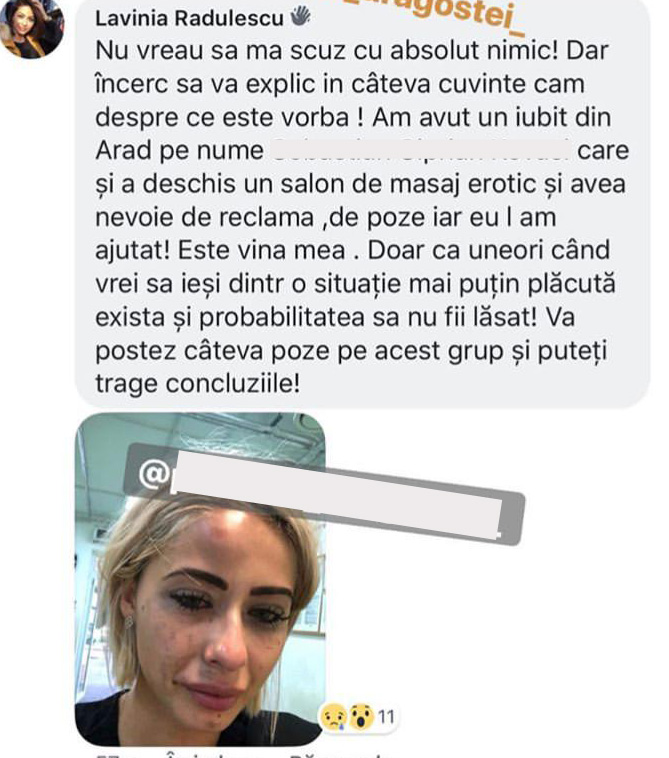Open the commenter's round profile picture
Screen dimensions: 669x758
tap(31, 29)
